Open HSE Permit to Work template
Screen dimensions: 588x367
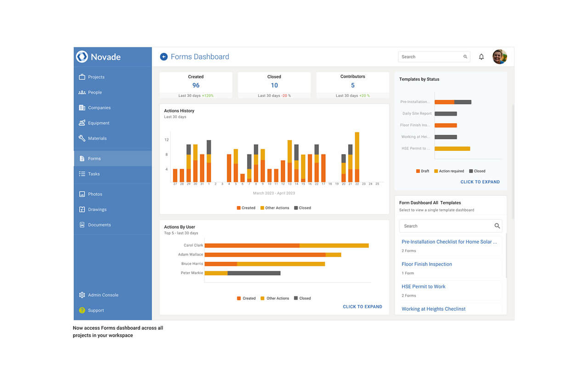tap(423, 287)
